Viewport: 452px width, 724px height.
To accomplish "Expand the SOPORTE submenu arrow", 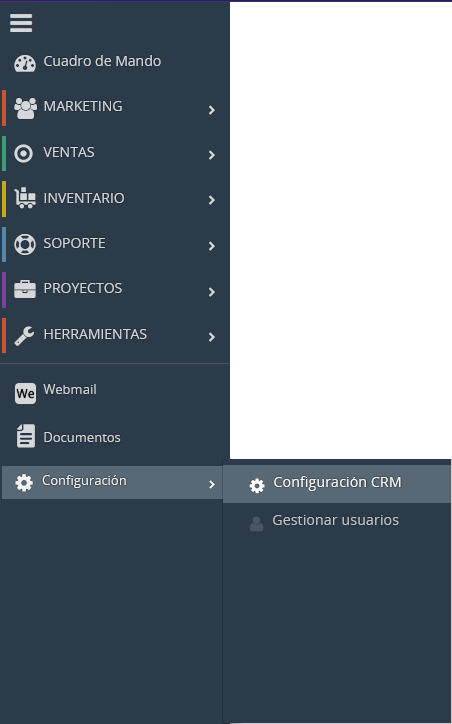I will tap(212, 246).
